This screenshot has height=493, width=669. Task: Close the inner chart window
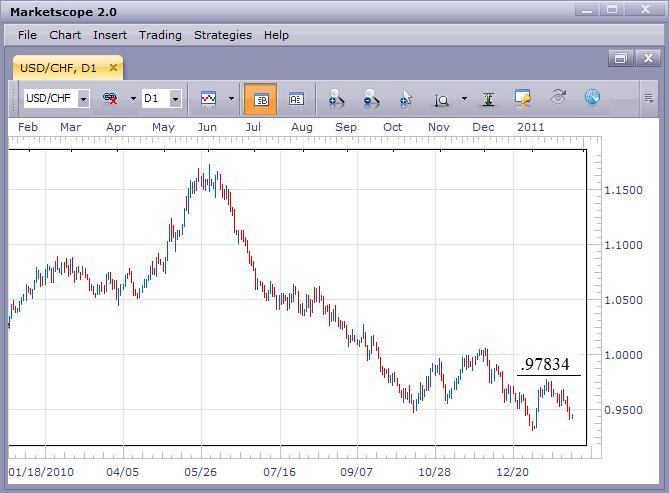pos(648,58)
